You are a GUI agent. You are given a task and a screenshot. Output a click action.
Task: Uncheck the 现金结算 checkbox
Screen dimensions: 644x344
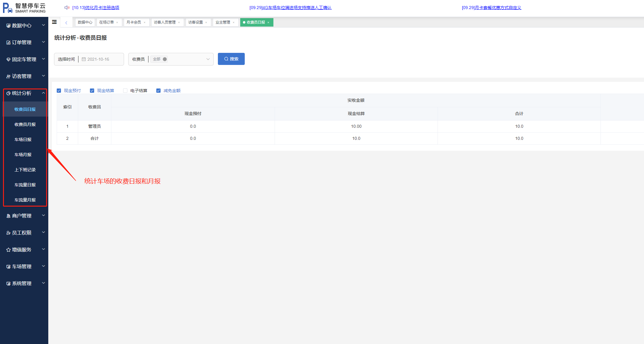tap(92, 91)
